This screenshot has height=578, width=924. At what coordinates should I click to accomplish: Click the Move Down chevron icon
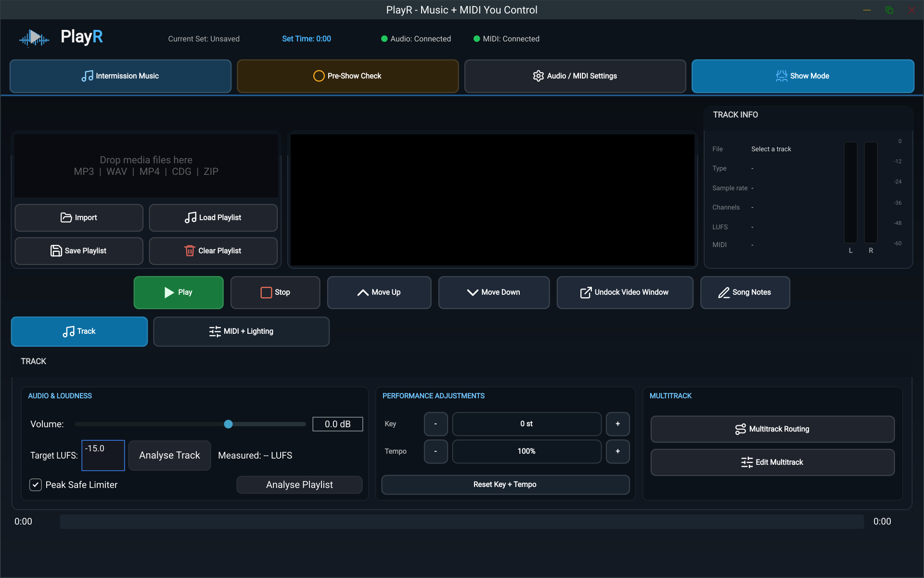click(x=473, y=292)
